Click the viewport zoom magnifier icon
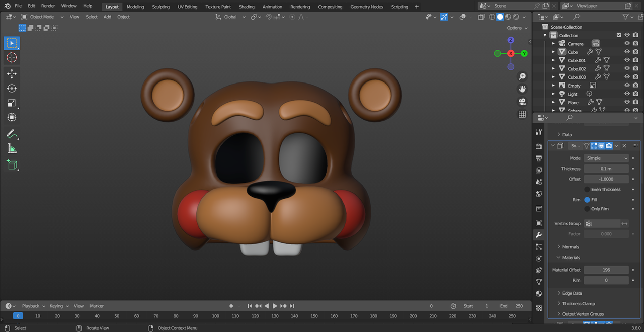Screen dimensions: 644x332 (x=522, y=76)
